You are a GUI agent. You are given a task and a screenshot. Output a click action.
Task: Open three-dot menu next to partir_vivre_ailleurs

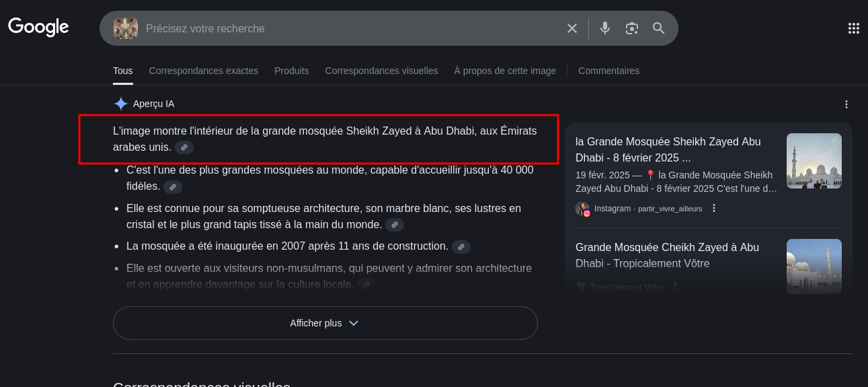714,209
